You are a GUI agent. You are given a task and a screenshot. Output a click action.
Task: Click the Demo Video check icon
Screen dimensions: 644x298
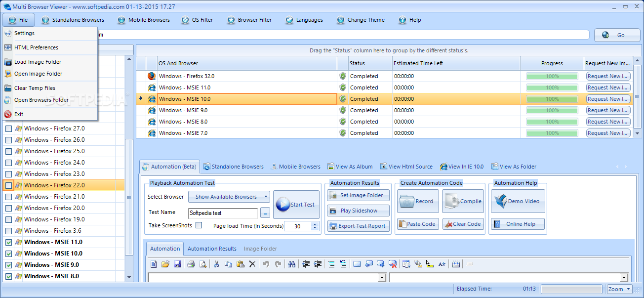[x=500, y=201]
